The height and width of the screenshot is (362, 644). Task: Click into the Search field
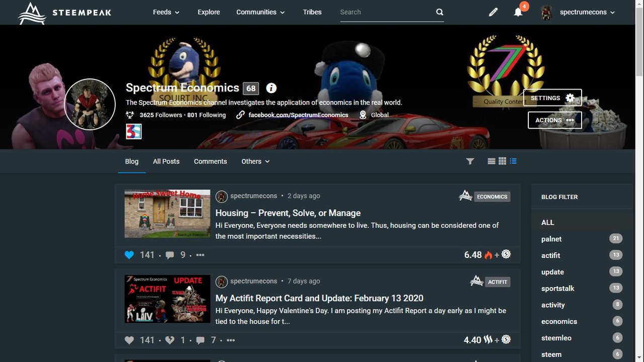click(x=385, y=12)
